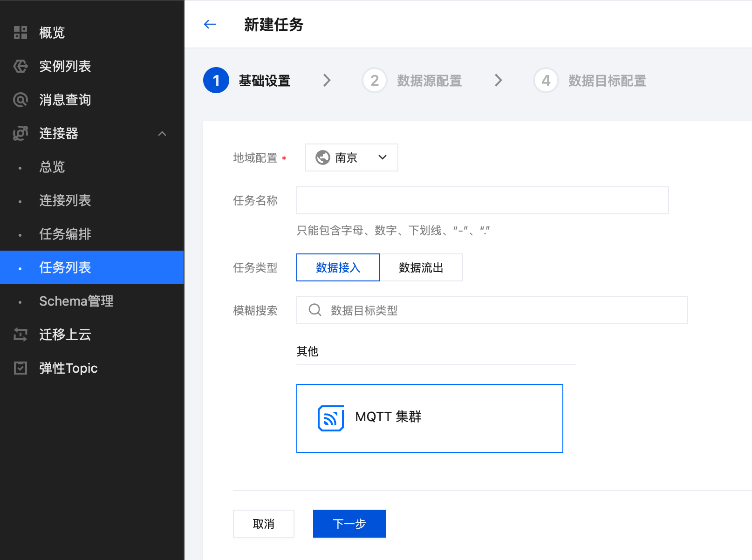Image resolution: width=752 pixels, height=560 pixels.
Task: Go to 总览 under 连接器
Action: coord(92,167)
